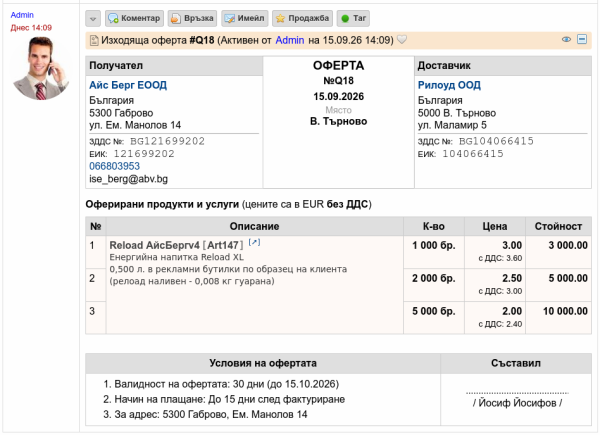Click the price value 2.50
This screenshot has height=435, width=600.
512,278
